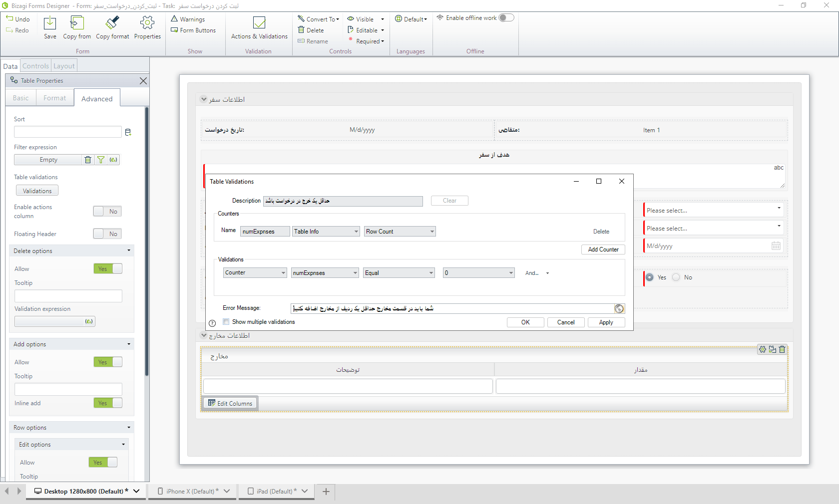Open Form Buttons option
Screen dimensions: 839x504
193,30
